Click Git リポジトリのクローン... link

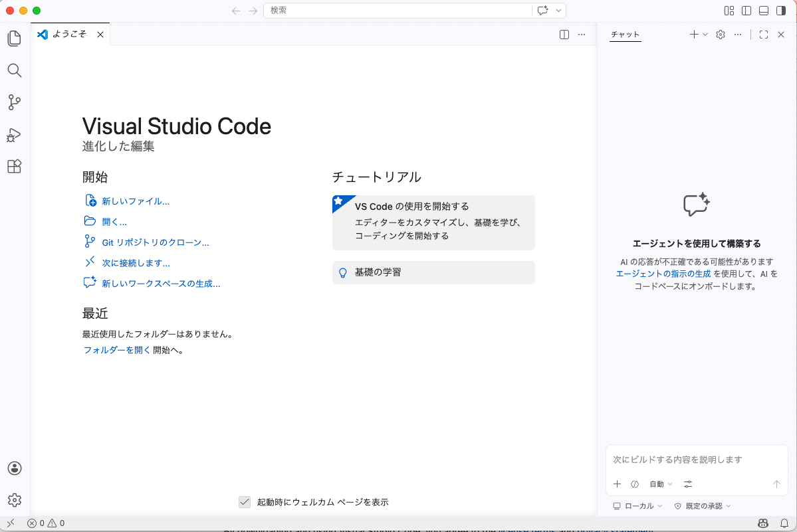coord(156,242)
